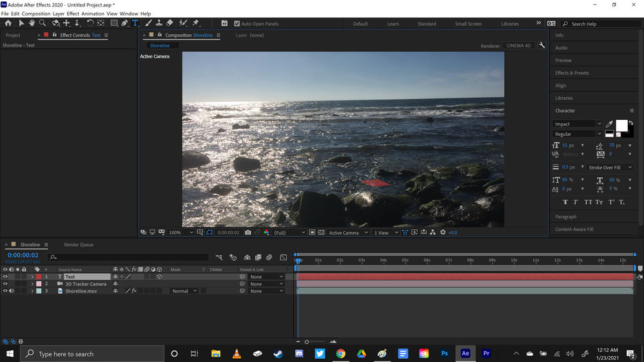Expand the 3D Tracker Camera layer properties

click(x=32, y=284)
